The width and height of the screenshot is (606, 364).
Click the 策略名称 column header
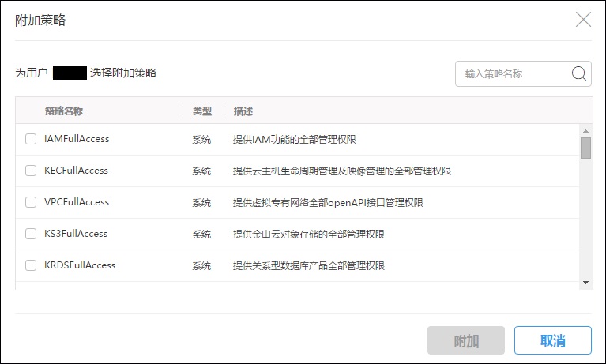[64, 111]
